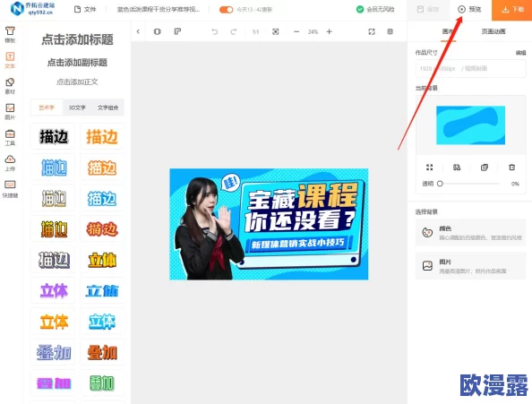
Task: Pick the top orange 描边 text style
Action: tap(102, 137)
